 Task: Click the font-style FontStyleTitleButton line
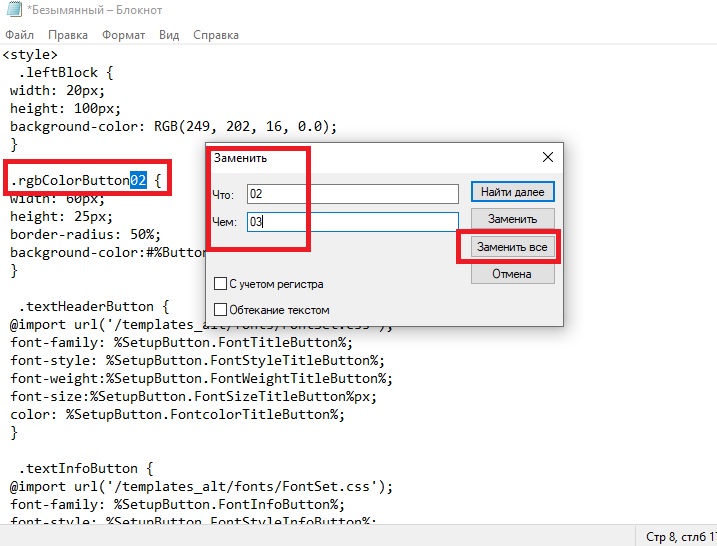(x=198, y=361)
